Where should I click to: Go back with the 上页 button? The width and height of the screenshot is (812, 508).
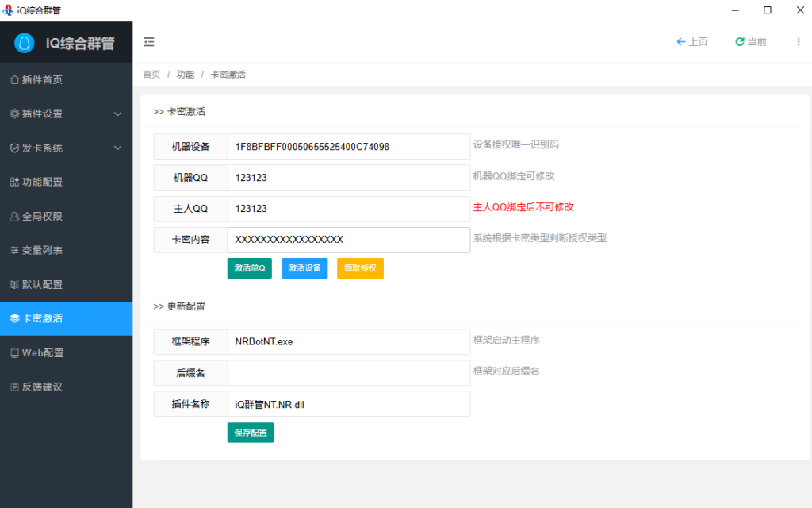coord(691,42)
